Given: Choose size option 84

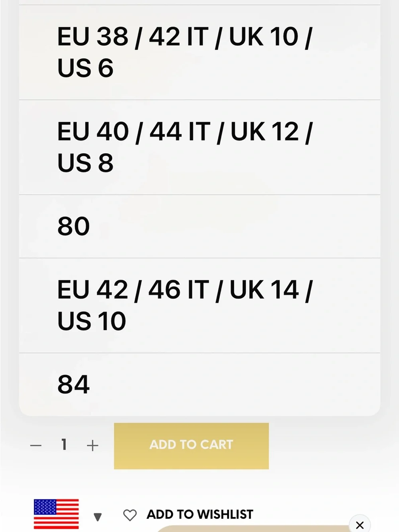Looking at the screenshot, I should (x=199, y=384).
